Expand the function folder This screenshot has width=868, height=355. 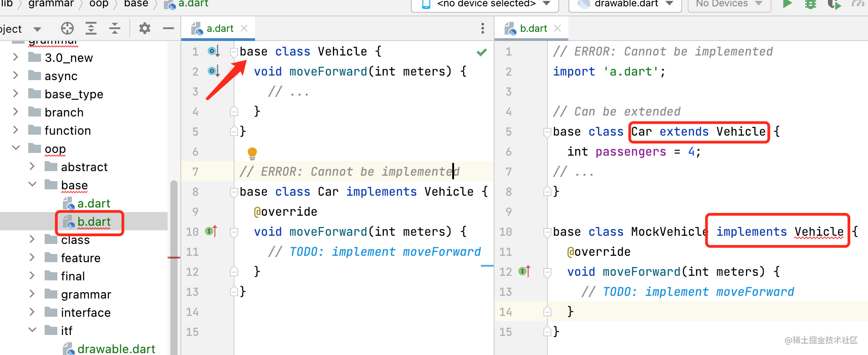(x=16, y=130)
